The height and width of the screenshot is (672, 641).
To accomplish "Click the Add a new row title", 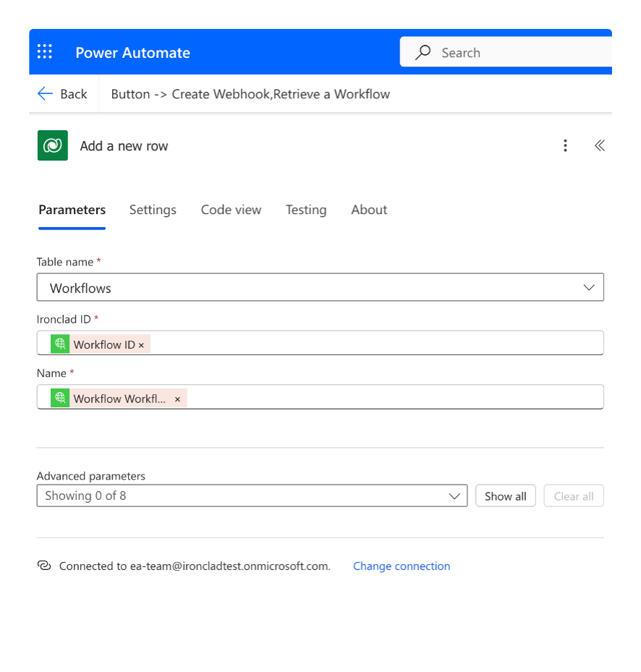I will point(124,145).
